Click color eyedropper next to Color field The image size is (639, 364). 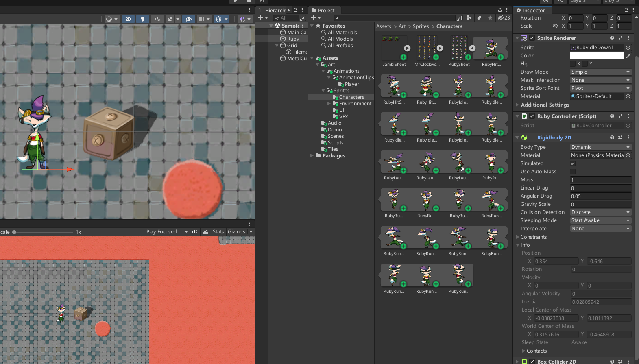pos(628,56)
